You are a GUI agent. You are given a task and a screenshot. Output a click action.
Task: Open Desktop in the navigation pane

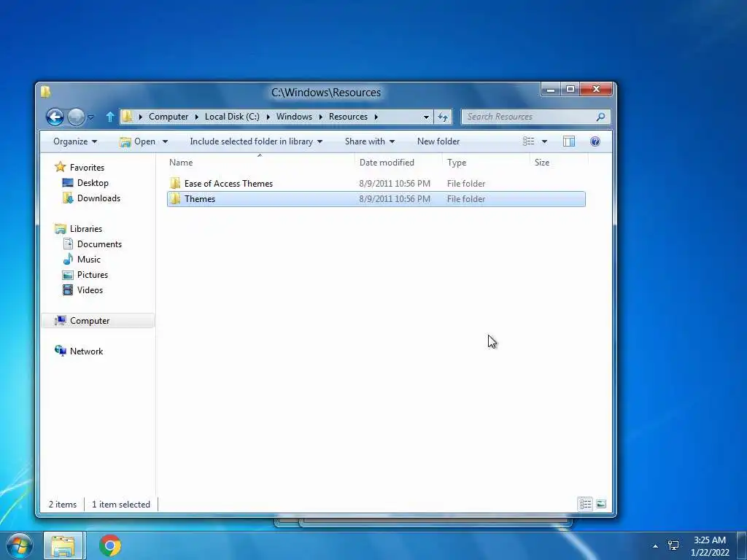click(x=93, y=183)
